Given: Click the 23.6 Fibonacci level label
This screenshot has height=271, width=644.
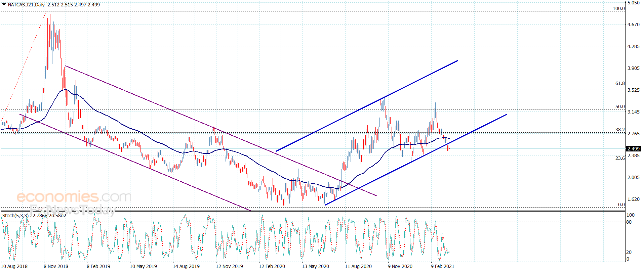Looking at the screenshot, I should (x=620, y=158).
